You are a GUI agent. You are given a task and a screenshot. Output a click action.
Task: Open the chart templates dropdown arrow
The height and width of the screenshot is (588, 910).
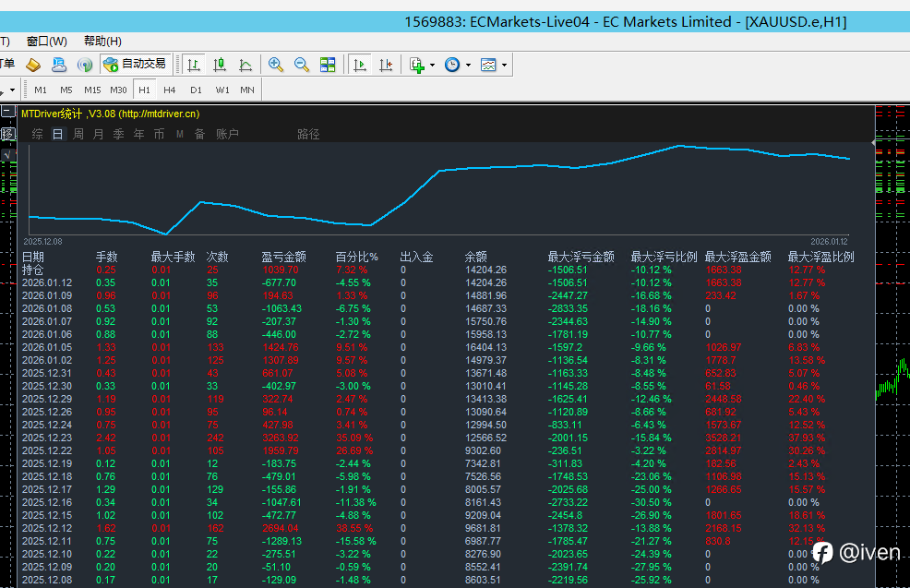tap(504, 65)
